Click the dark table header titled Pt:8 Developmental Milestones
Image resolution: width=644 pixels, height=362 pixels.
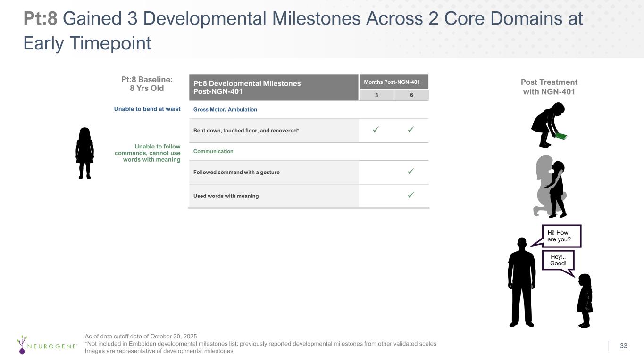click(274, 88)
